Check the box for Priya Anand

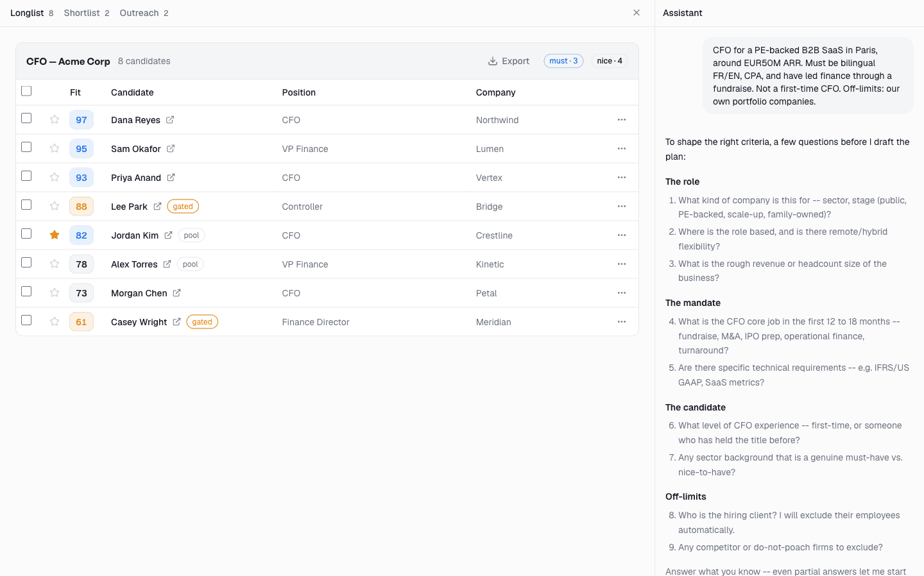click(26, 176)
